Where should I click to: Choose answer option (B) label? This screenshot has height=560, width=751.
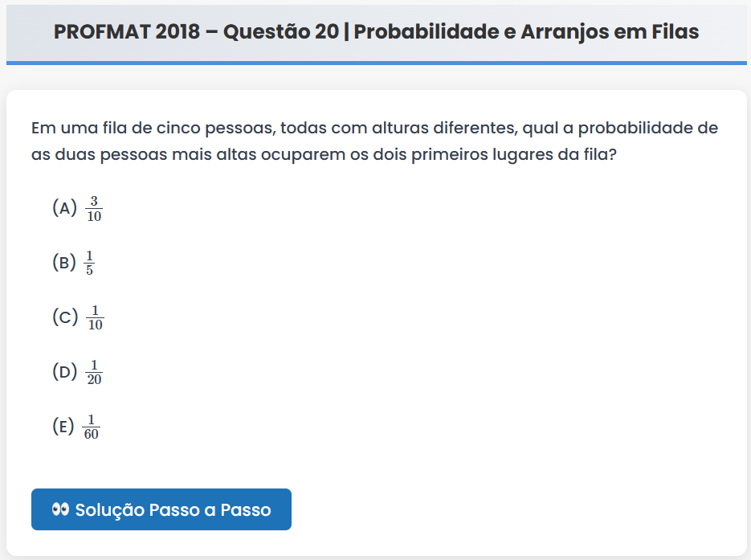pyautogui.click(x=64, y=262)
